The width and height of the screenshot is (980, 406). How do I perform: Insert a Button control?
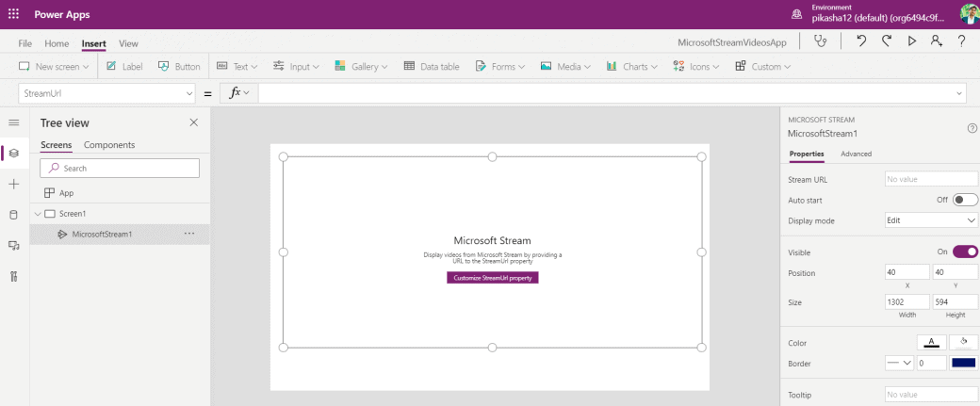179,66
